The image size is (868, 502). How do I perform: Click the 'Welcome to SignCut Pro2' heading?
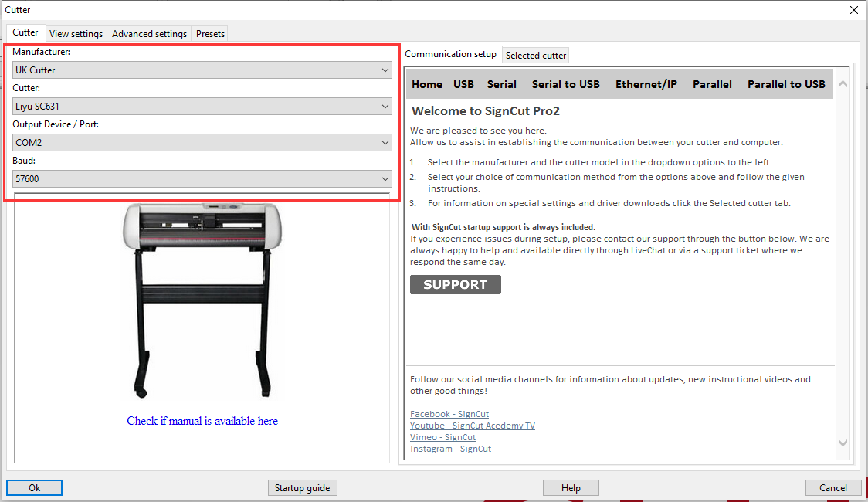tap(486, 110)
